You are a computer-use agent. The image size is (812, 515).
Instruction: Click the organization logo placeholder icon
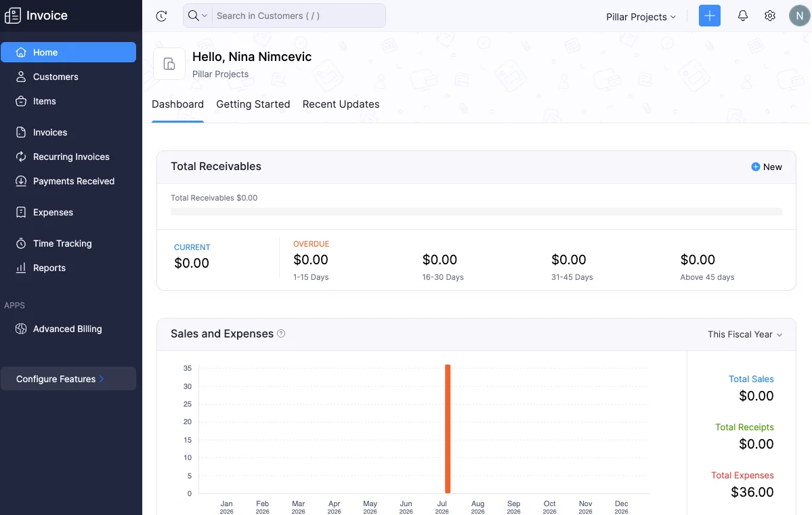click(x=169, y=64)
